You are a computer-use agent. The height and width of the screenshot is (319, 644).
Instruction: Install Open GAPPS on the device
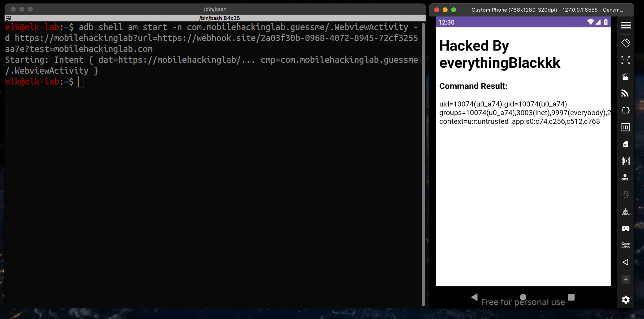626,245
